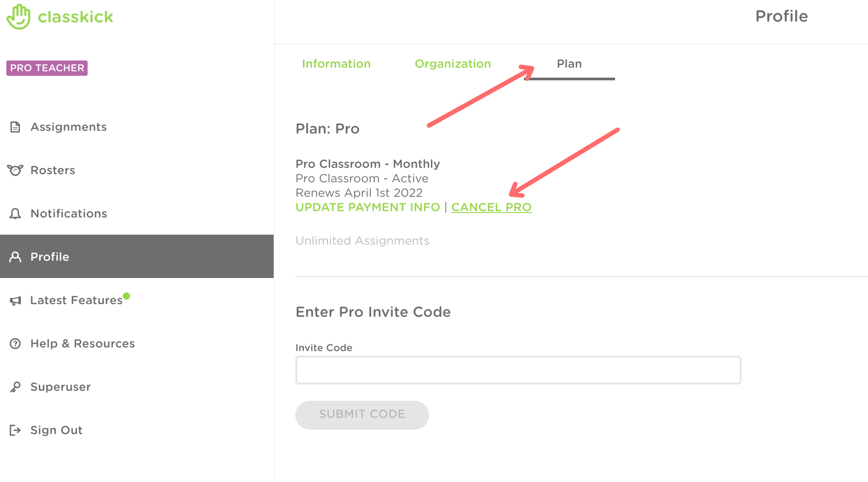Click the Rosters icon in sidebar

click(15, 170)
